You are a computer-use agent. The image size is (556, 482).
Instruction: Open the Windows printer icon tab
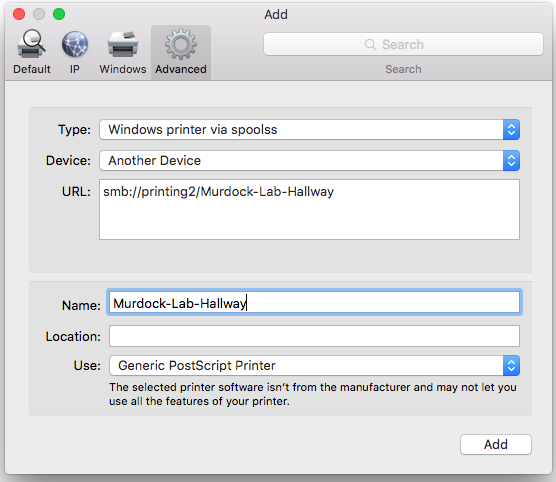123,44
